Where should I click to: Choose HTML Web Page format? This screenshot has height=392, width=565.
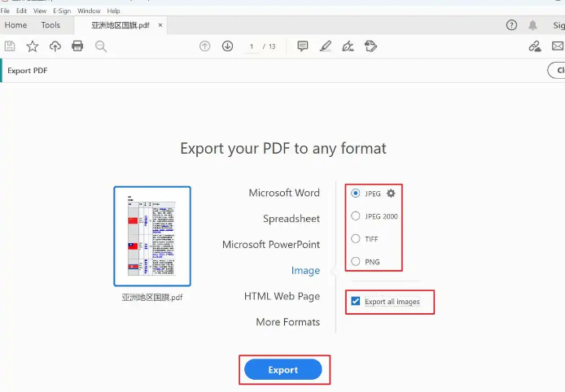click(x=282, y=296)
